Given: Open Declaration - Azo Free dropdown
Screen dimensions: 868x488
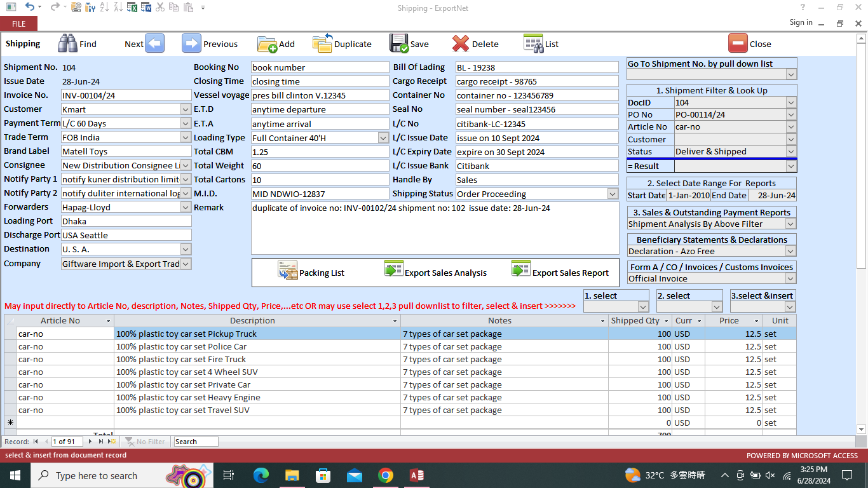Looking at the screenshot, I should click(791, 251).
